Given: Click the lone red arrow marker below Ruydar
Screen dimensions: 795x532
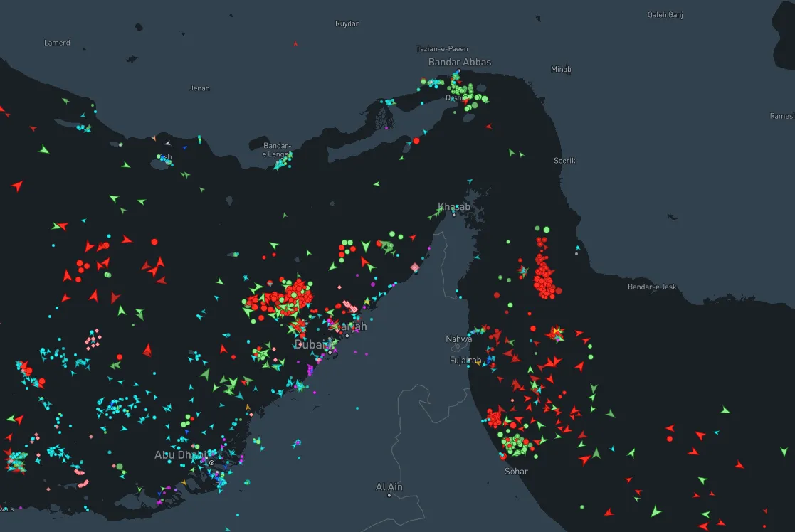Looking at the screenshot, I should pyautogui.click(x=295, y=43).
